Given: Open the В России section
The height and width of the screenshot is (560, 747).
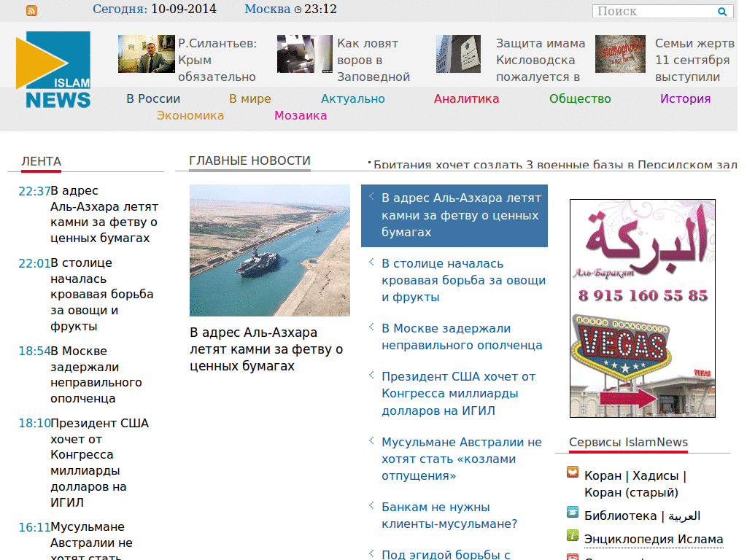Looking at the screenshot, I should click(152, 98).
